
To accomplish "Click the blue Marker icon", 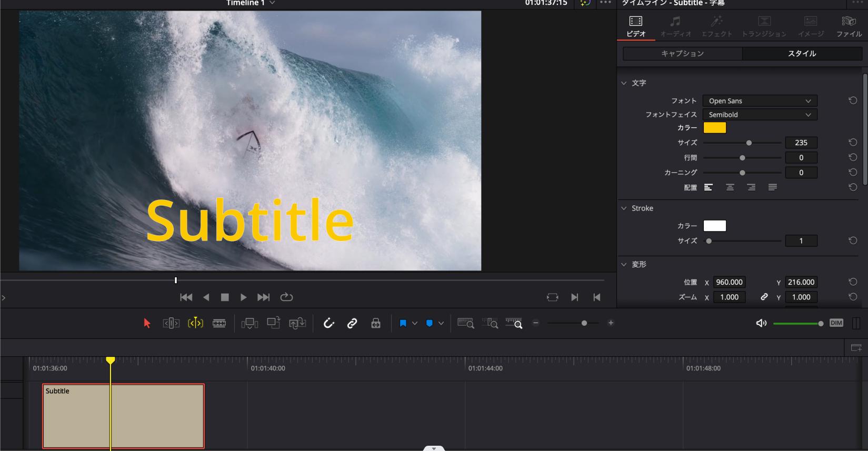I will 430,323.
